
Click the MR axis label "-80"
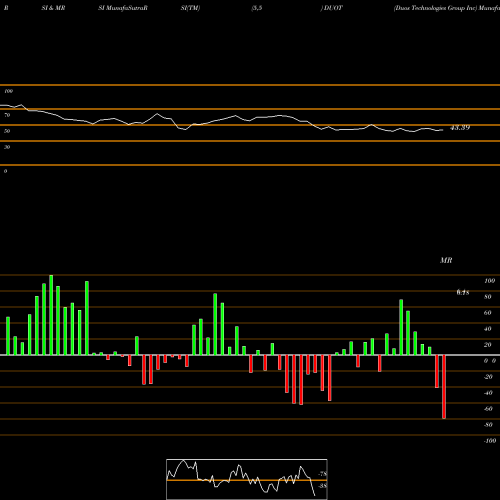[x=488, y=425]
